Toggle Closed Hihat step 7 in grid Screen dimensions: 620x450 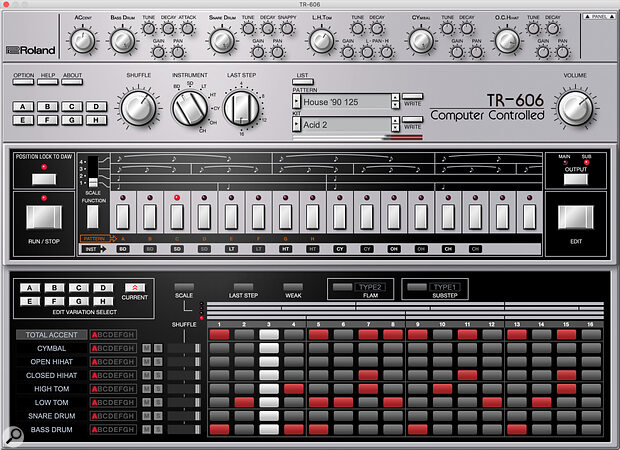[368, 375]
